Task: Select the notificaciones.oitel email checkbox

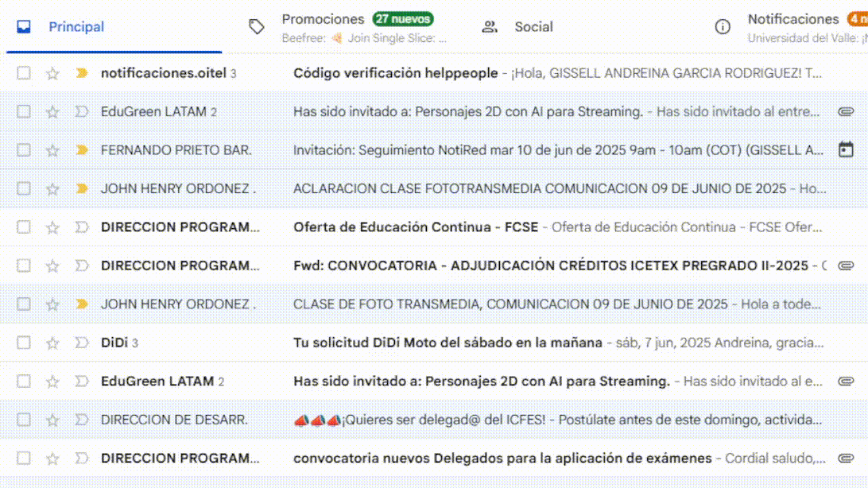Action: (24, 73)
